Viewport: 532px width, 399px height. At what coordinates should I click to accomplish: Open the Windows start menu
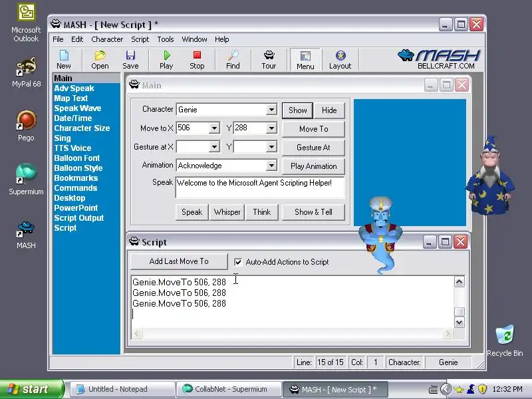(x=31, y=389)
